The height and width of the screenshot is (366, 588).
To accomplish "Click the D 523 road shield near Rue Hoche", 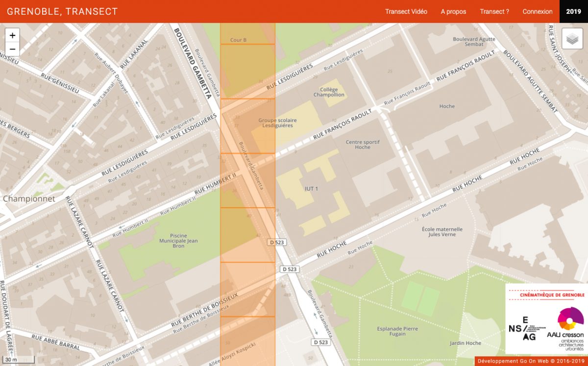I will [290, 269].
